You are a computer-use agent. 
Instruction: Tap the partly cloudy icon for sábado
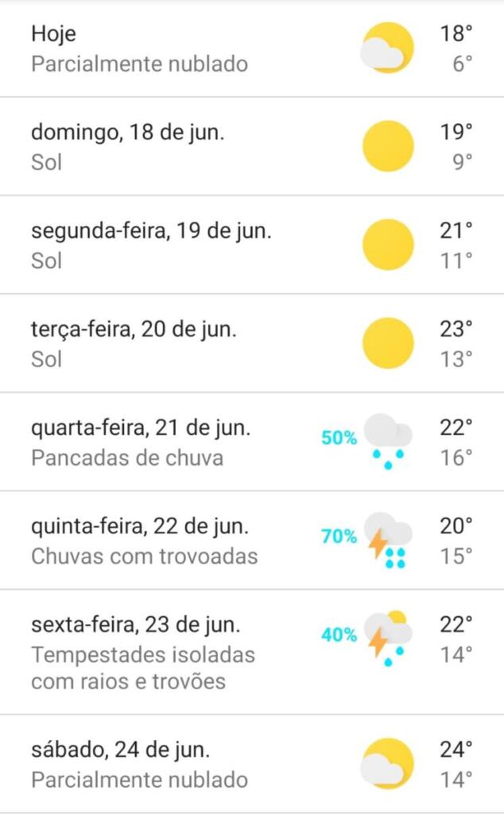coord(387,763)
